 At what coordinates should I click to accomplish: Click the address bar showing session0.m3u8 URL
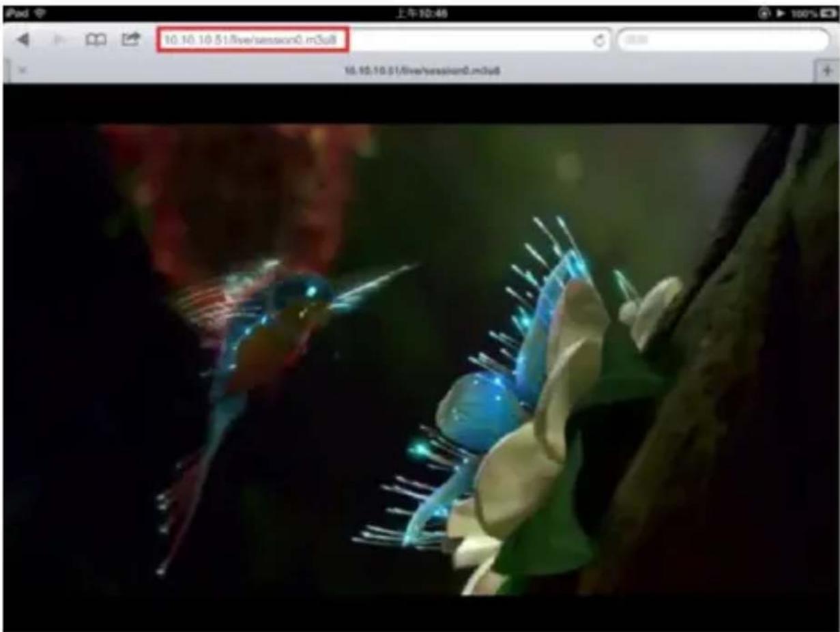(x=252, y=40)
